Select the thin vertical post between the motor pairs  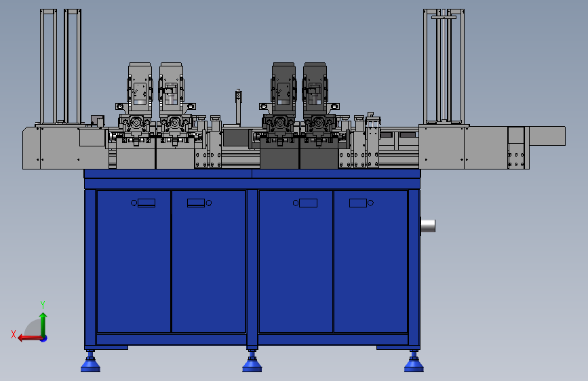point(238,108)
